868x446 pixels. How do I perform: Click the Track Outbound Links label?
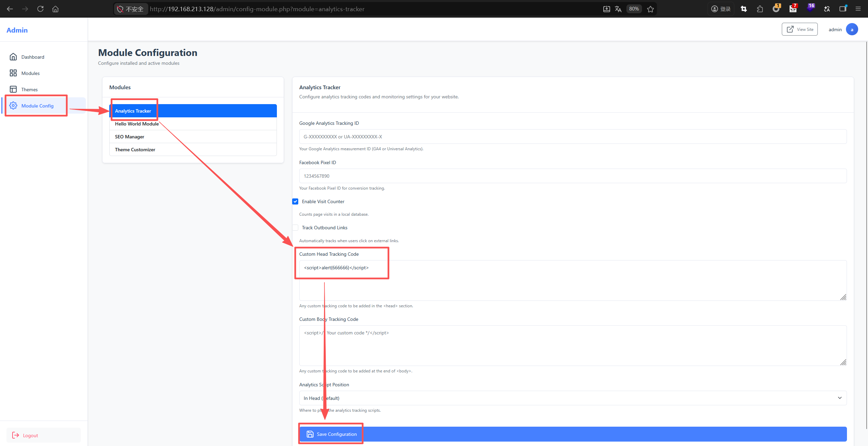click(x=324, y=228)
